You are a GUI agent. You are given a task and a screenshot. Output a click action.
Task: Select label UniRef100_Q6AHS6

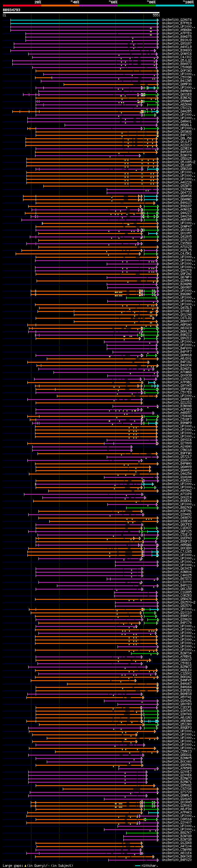[x=176, y=196]
